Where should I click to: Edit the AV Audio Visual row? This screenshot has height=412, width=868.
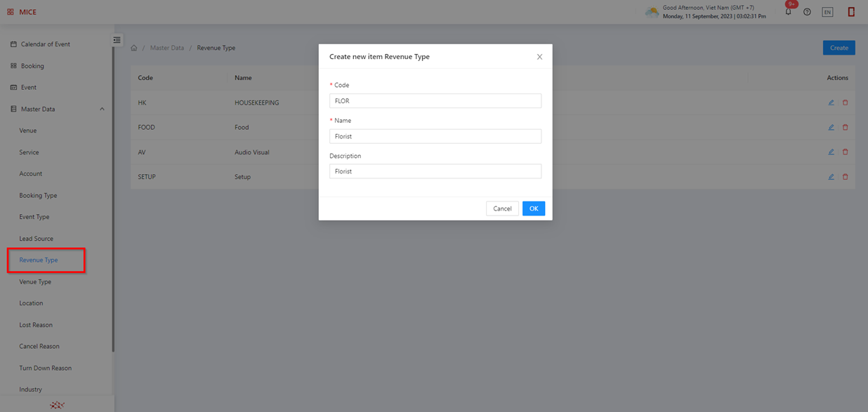pyautogui.click(x=831, y=152)
